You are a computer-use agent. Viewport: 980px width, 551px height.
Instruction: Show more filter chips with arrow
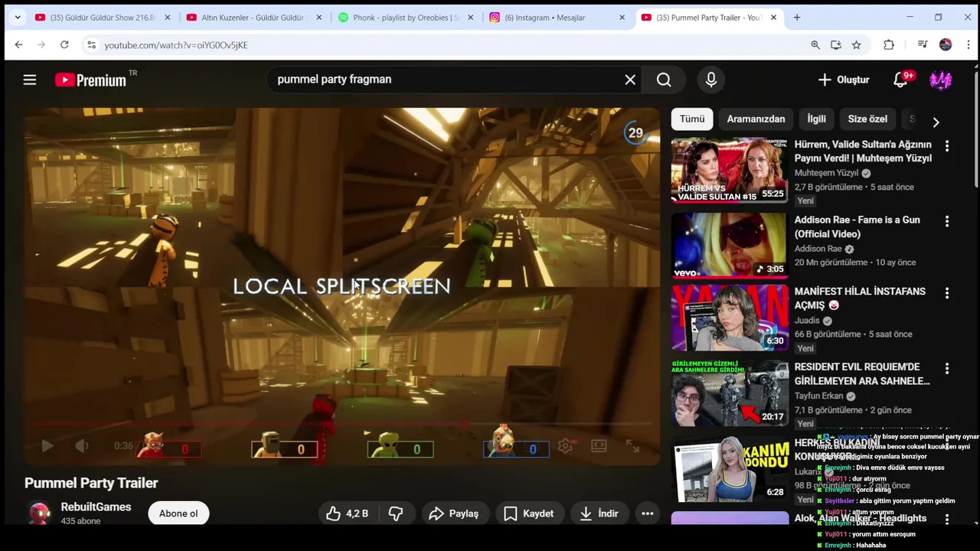click(x=936, y=122)
